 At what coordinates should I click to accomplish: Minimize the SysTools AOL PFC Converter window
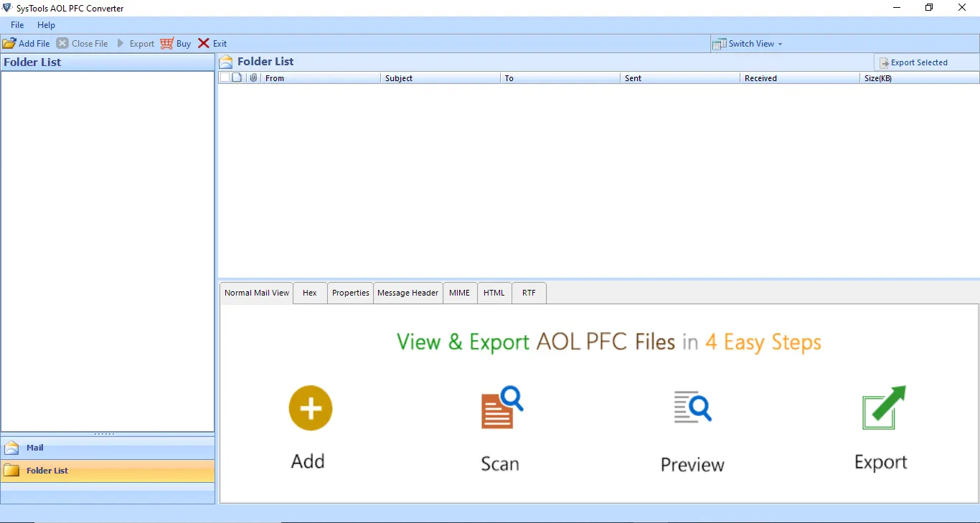pos(896,8)
